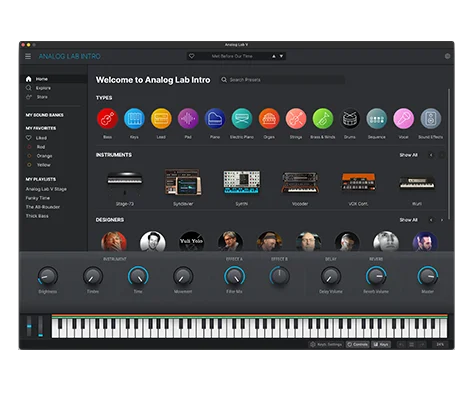Image resolution: width=473 pixels, height=400 pixels.
Task: Go to previous Designers page arrow
Action: click(431, 220)
